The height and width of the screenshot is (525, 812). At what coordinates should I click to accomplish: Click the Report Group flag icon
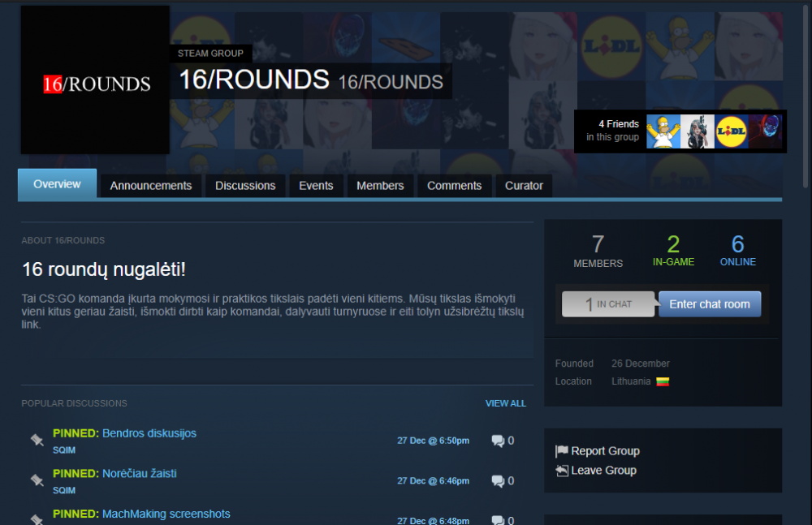(561, 451)
